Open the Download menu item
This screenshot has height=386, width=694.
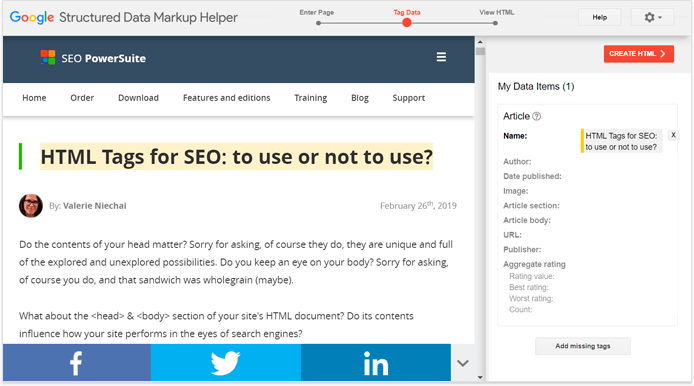coord(138,98)
